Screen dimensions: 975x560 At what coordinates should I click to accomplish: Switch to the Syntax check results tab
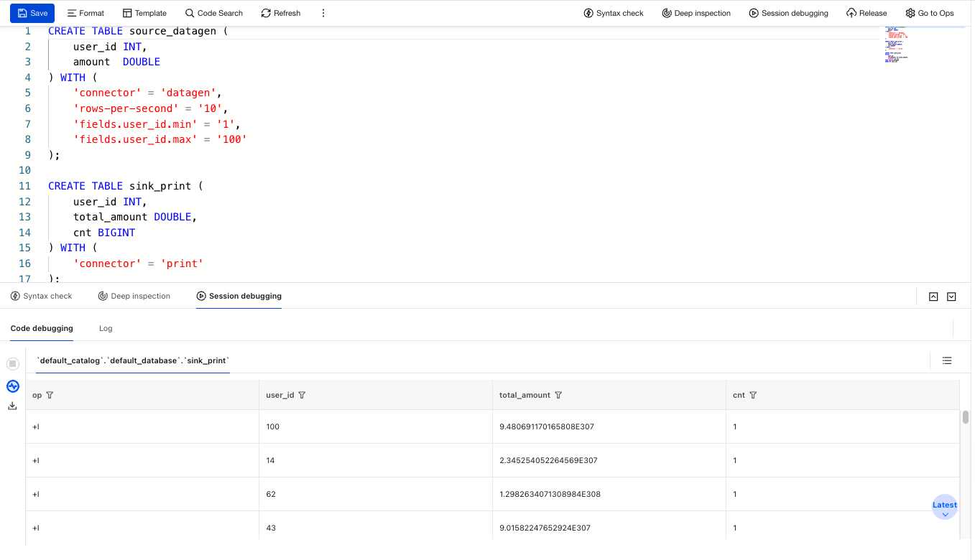(42, 296)
